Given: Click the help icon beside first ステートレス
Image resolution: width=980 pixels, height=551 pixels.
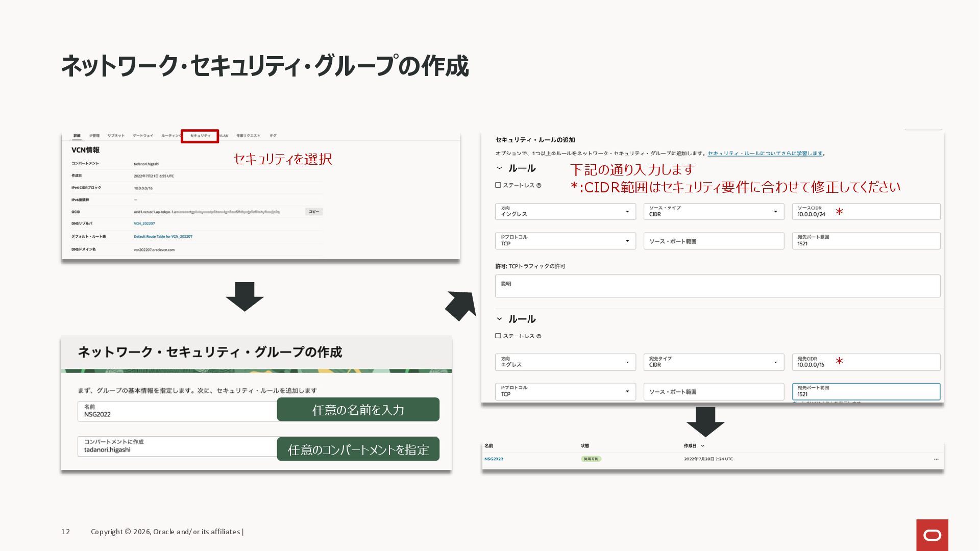Looking at the screenshot, I should tap(539, 186).
